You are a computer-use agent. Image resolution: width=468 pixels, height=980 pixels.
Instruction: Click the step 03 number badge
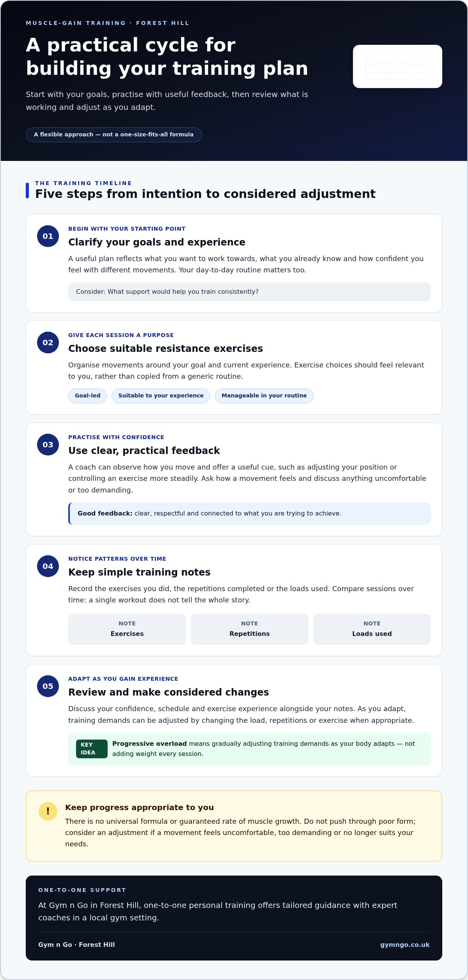(48, 445)
